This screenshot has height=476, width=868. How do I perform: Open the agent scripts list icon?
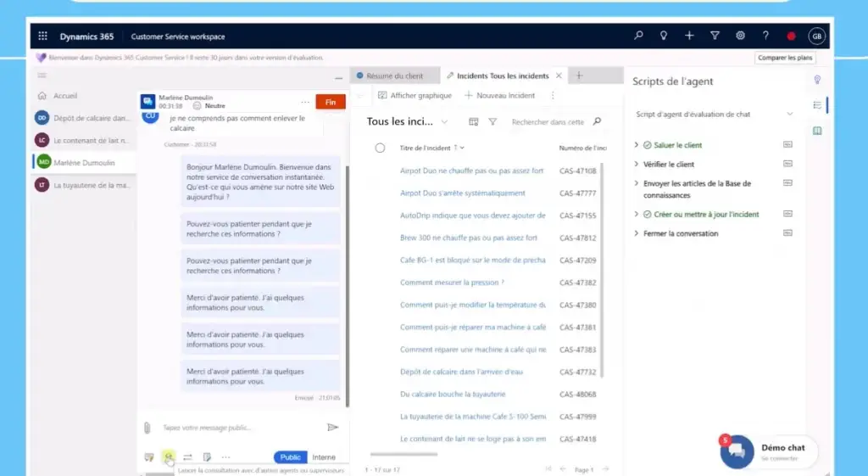coord(817,105)
